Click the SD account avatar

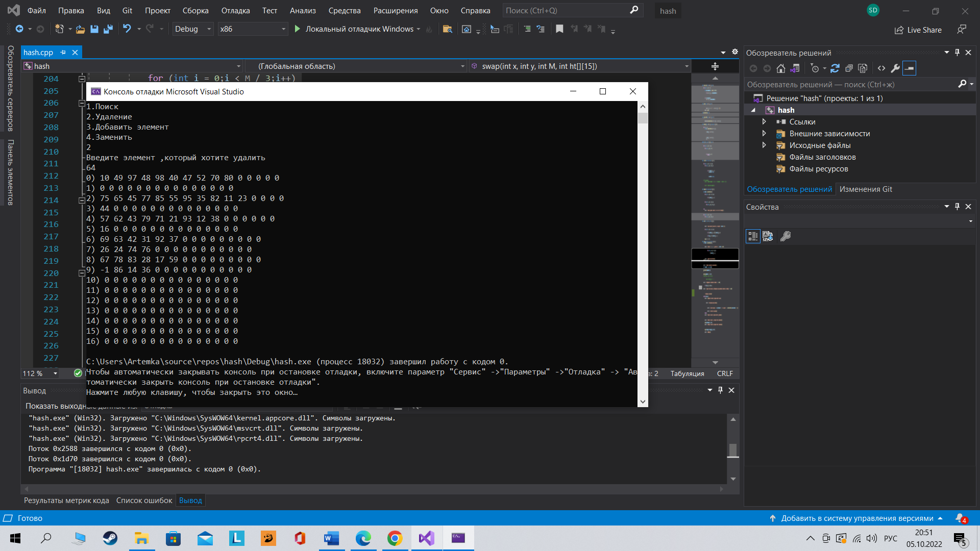[x=873, y=10]
